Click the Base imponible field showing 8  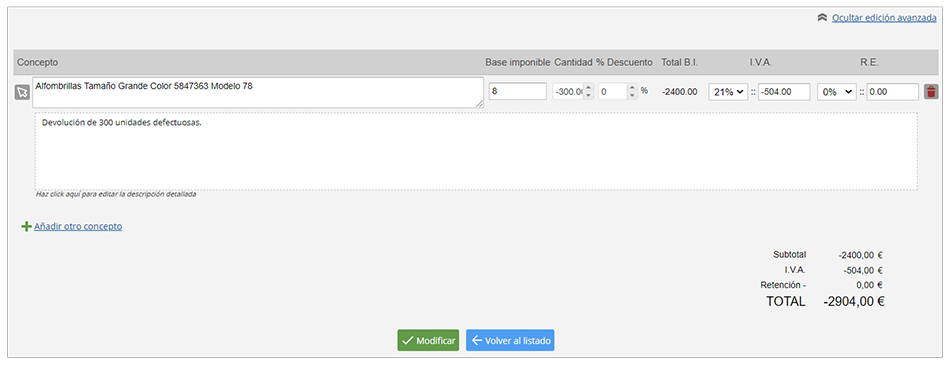click(517, 92)
